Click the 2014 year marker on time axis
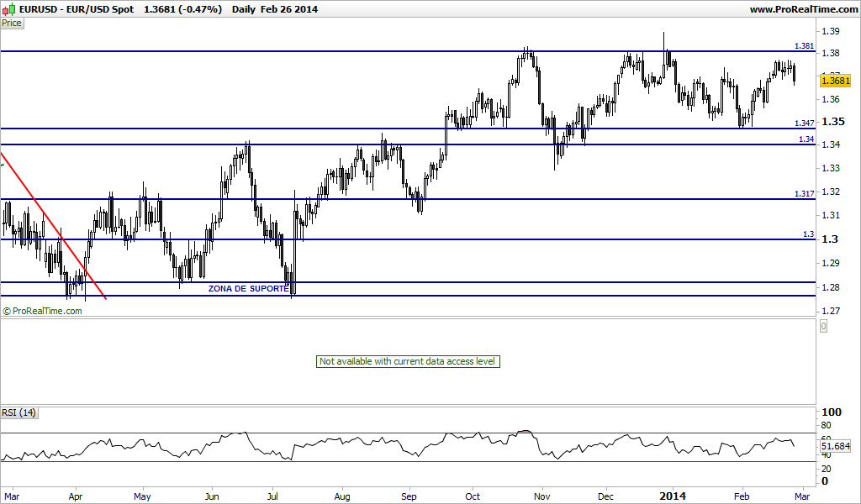861x504 pixels. [672, 496]
